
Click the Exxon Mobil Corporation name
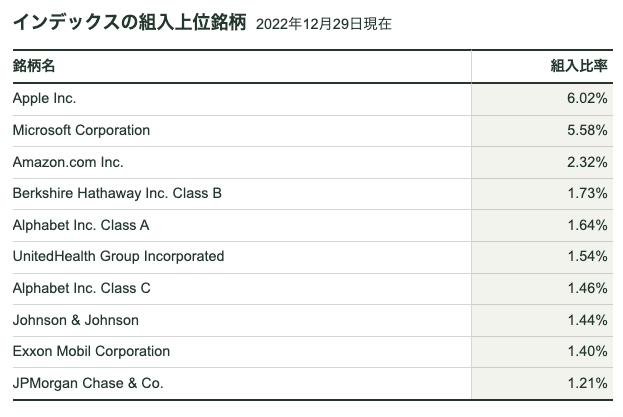(91, 351)
